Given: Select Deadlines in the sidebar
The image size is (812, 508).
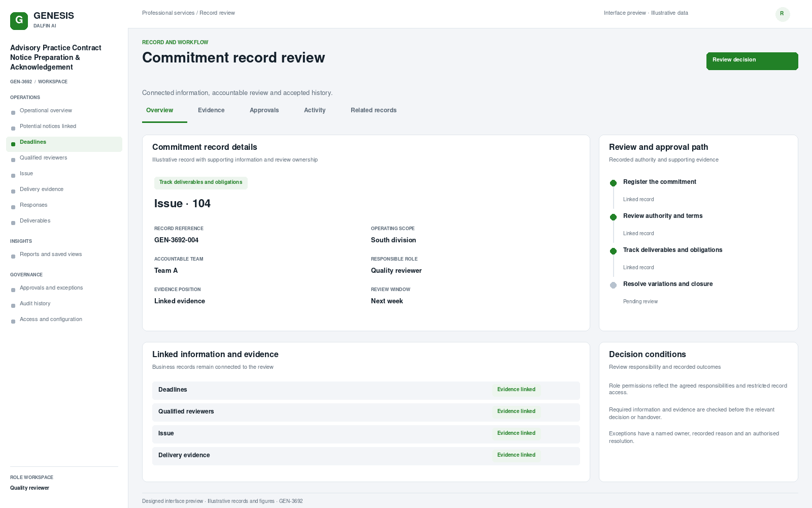Looking at the screenshot, I should coord(64,144).
